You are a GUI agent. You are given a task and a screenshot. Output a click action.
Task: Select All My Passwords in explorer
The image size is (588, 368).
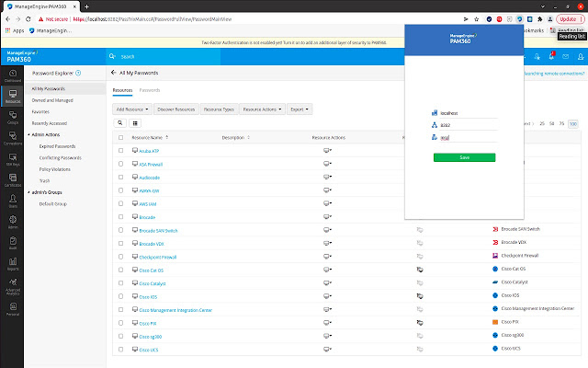(x=65, y=88)
